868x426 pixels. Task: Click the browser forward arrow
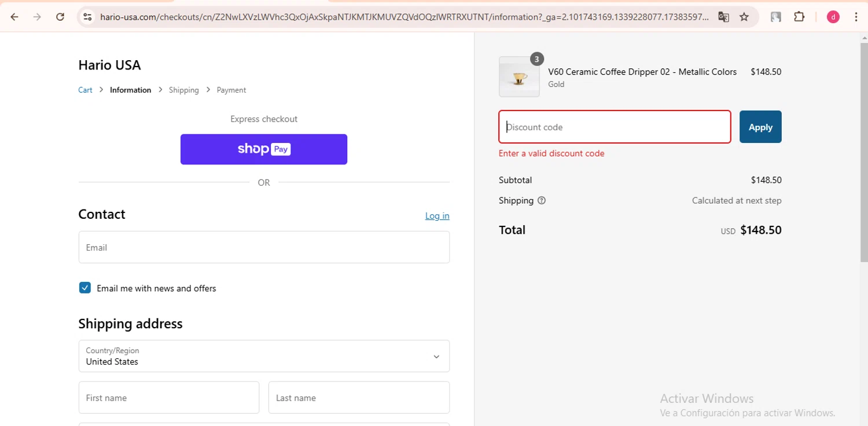37,17
